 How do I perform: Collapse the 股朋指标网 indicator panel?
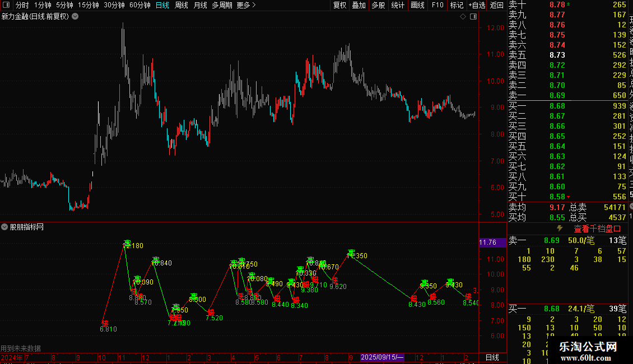click(4, 227)
